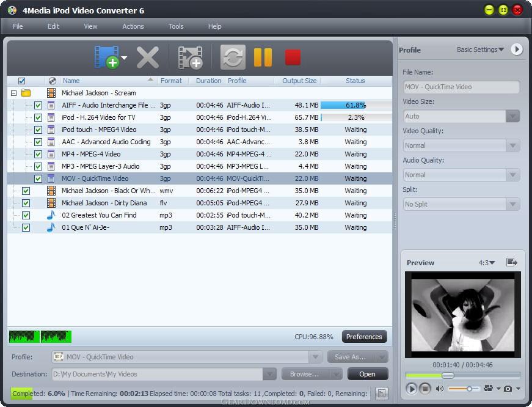This screenshot has height=407, width=532.
Task: Click the Add Profile filmstrip icon
Action: [191, 57]
